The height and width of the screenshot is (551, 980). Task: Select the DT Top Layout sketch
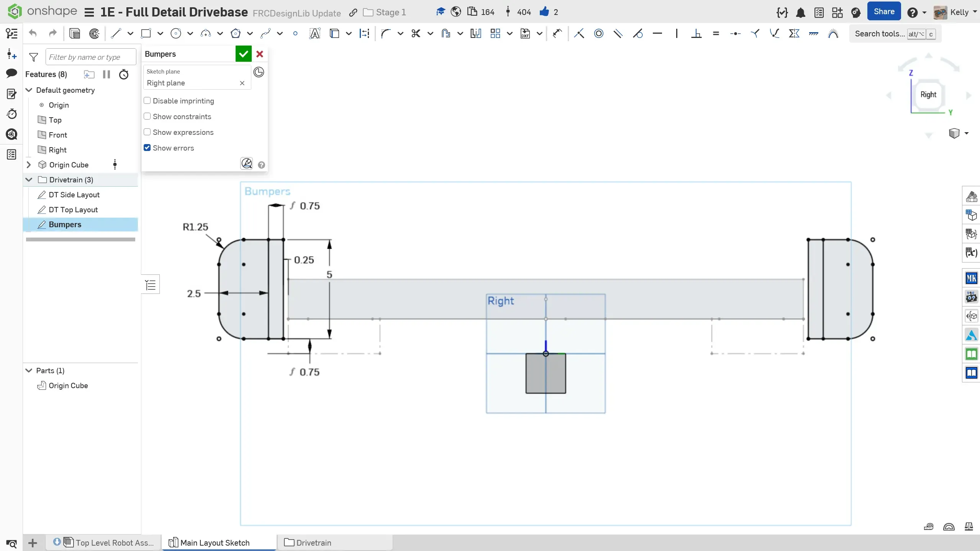[x=73, y=210]
